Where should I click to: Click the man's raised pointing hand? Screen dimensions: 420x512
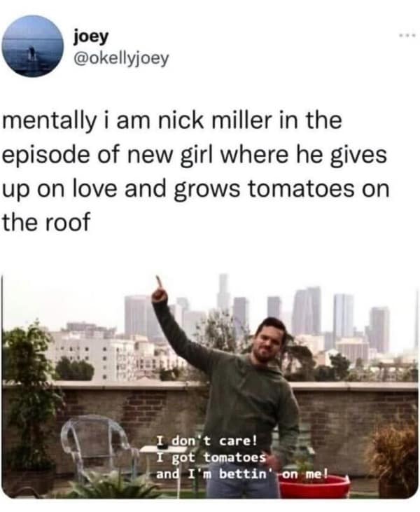(x=160, y=290)
